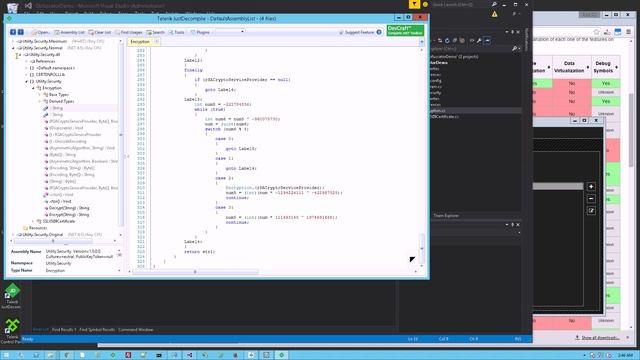
Task: Click the browser favorites star icon
Action: click(x=596, y=32)
